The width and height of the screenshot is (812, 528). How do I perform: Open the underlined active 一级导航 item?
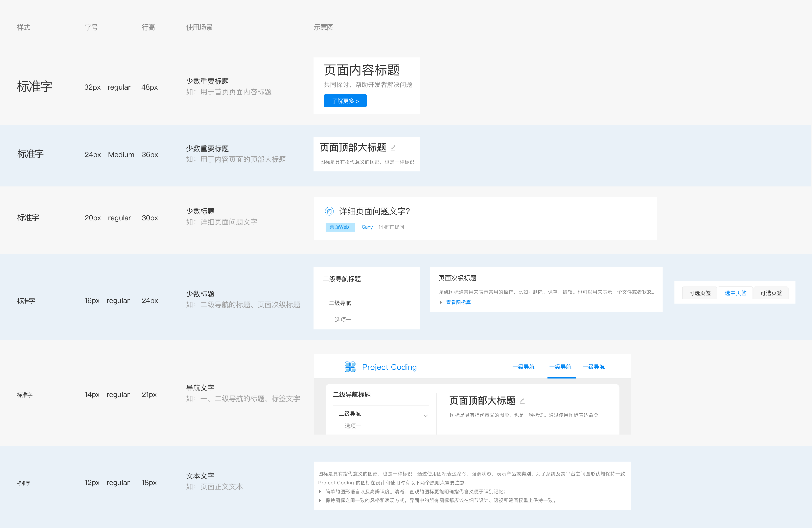coord(560,367)
